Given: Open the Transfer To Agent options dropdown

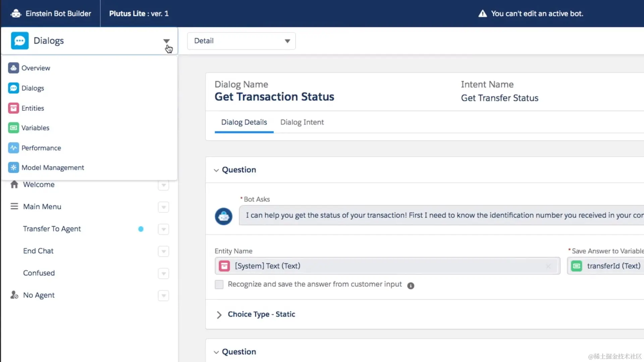Looking at the screenshot, I should [163, 229].
